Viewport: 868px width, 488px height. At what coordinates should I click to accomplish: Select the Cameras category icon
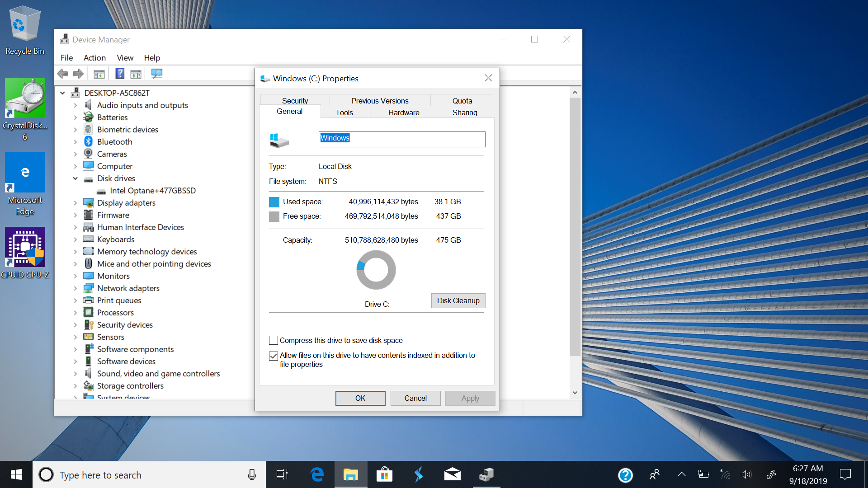click(89, 154)
